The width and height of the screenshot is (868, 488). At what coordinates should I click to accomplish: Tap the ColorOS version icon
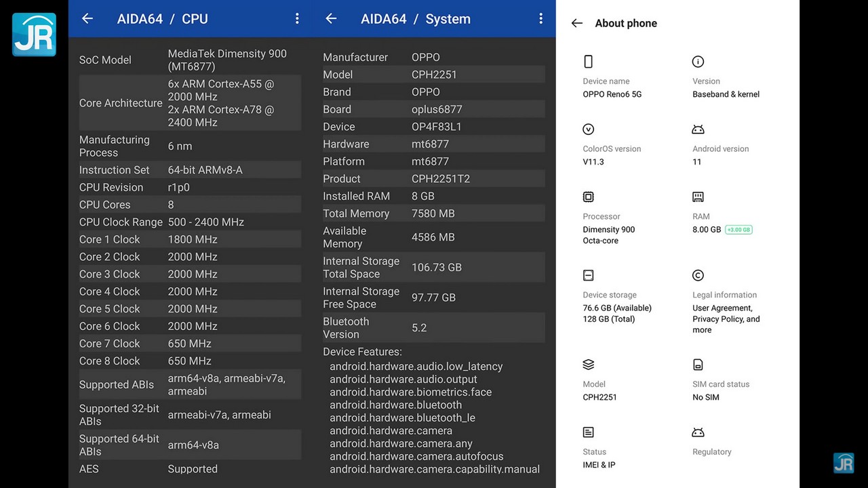pyautogui.click(x=588, y=129)
